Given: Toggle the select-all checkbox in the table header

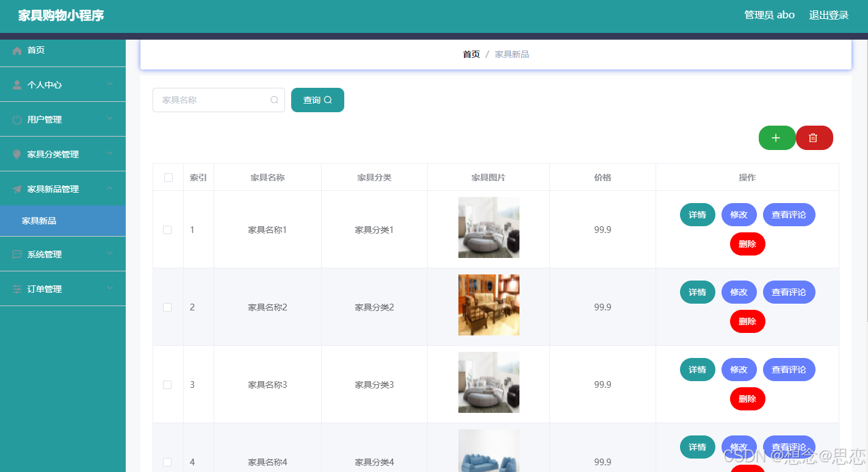Looking at the screenshot, I should point(168,177).
